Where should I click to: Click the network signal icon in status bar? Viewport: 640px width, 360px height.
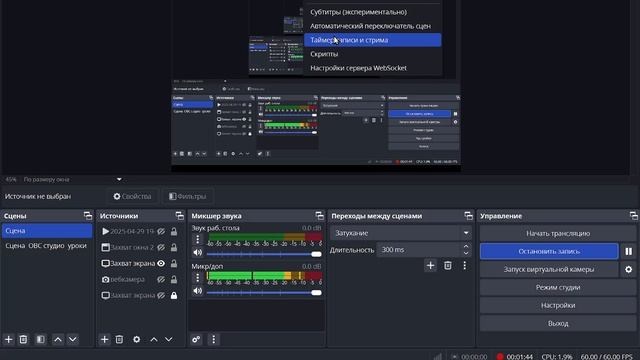[438, 356]
